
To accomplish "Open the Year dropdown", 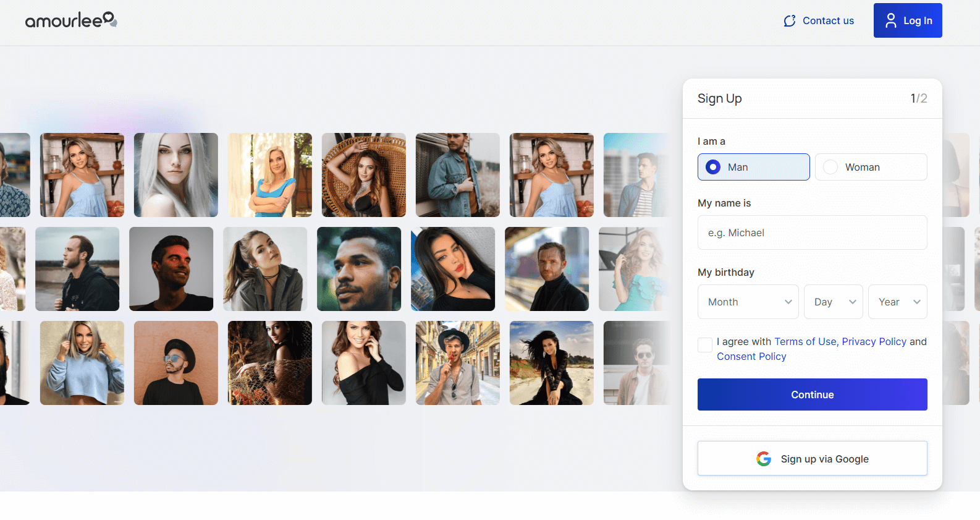I will pos(897,302).
